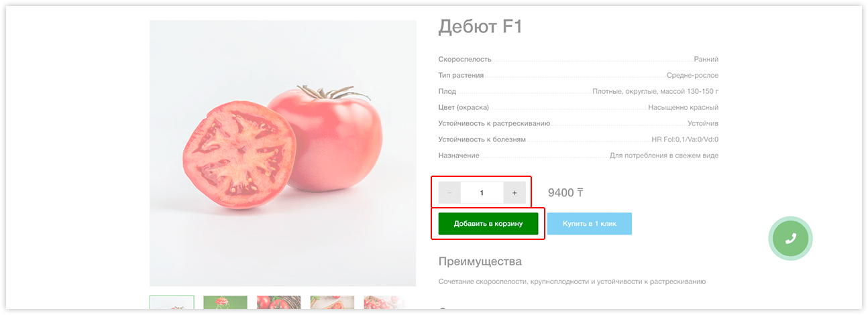The width and height of the screenshot is (868, 315).
Task: Select the fourth thumbnail with cutting board
Action: coord(333,302)
